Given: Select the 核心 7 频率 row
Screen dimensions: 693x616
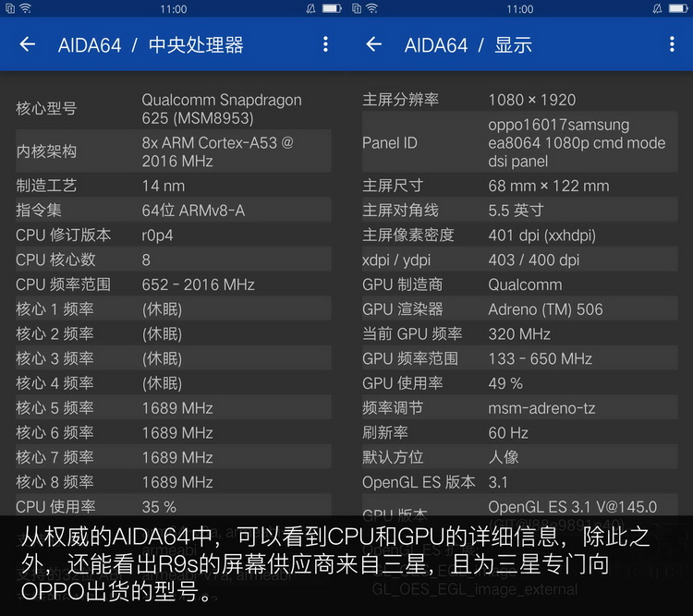Looking at the screenshot, I should (x=174, y=457).
